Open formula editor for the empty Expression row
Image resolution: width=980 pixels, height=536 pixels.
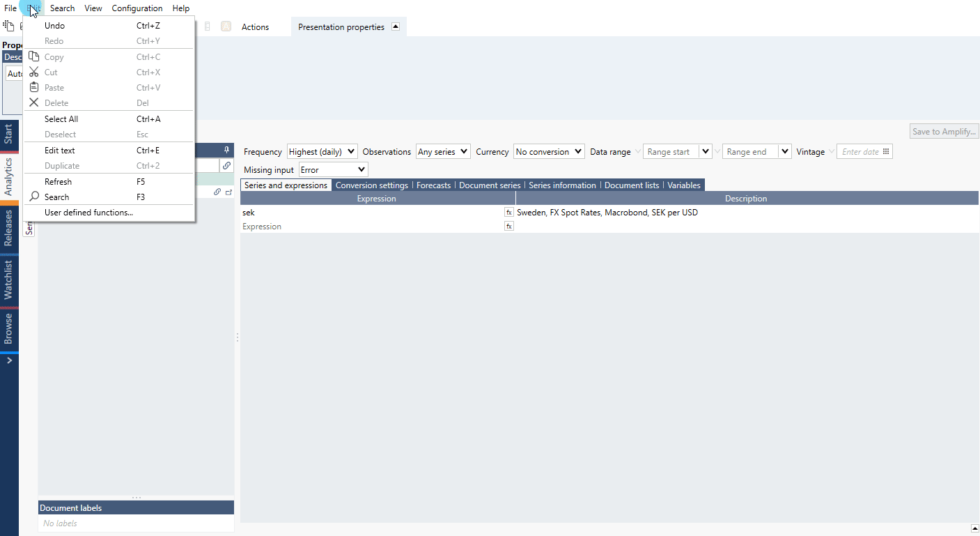pos(509,226)
